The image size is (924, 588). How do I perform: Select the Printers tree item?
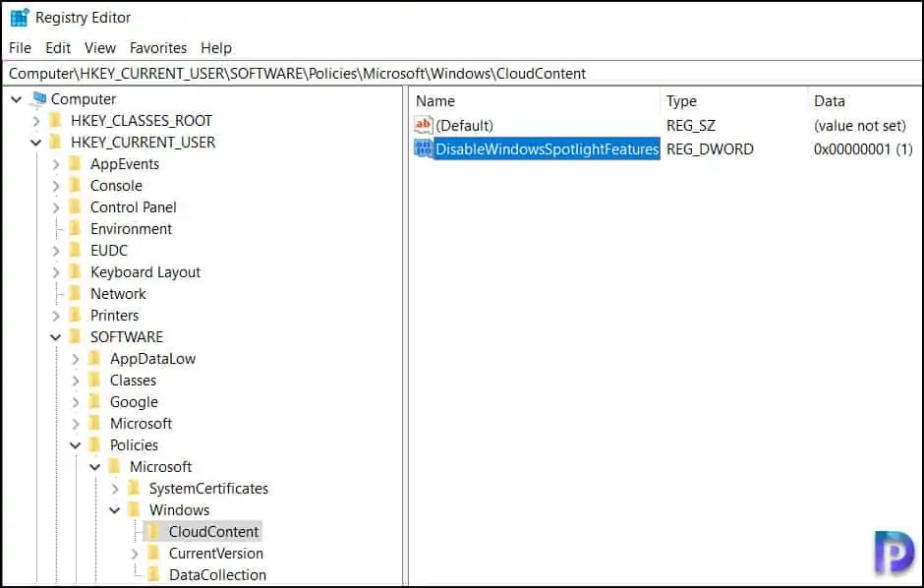click(114, 316)
